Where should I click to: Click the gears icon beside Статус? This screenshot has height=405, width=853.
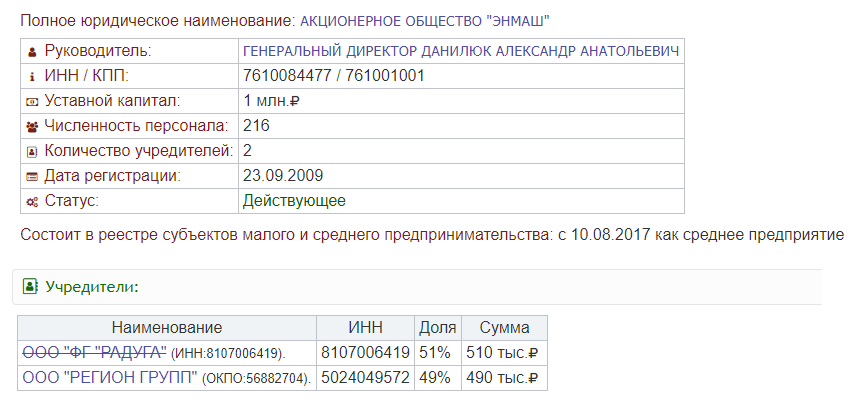tap(32, 202)
